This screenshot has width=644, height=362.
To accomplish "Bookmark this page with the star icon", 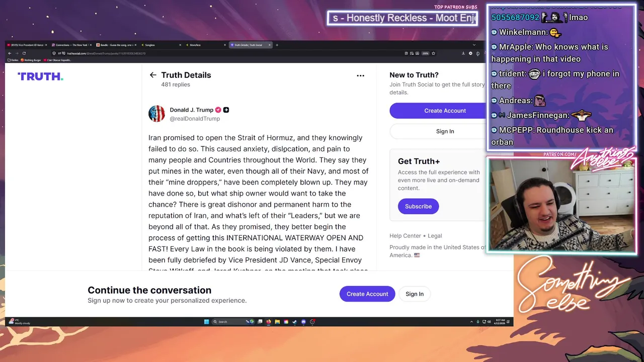I will coord(433,53).
